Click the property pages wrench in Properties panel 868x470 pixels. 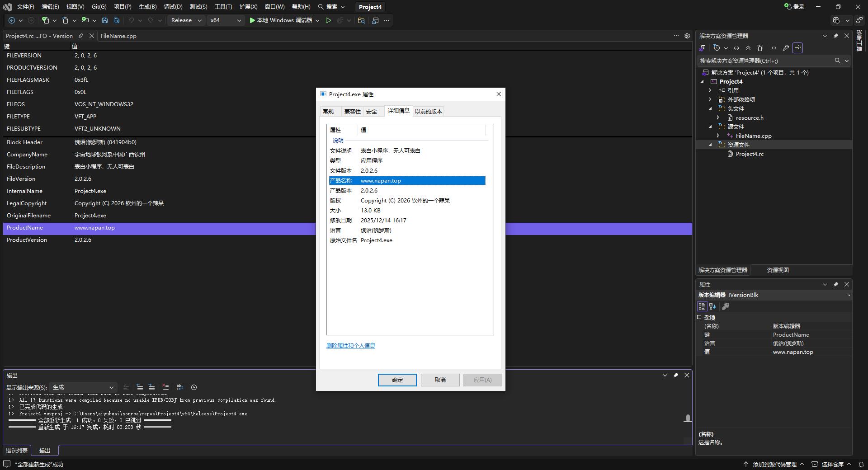[x=726, y=306]
